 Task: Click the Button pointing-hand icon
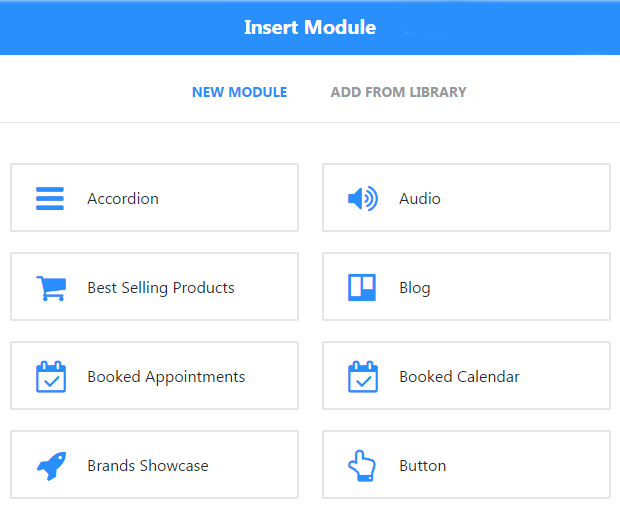(362, 466)
